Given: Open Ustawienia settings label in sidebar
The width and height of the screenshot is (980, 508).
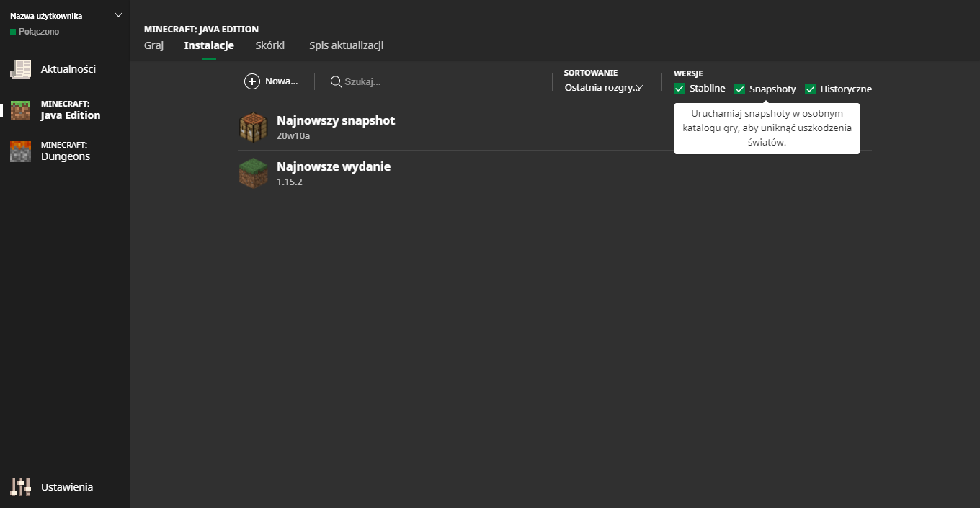Looking at the screenshot, I should (67, 487).
